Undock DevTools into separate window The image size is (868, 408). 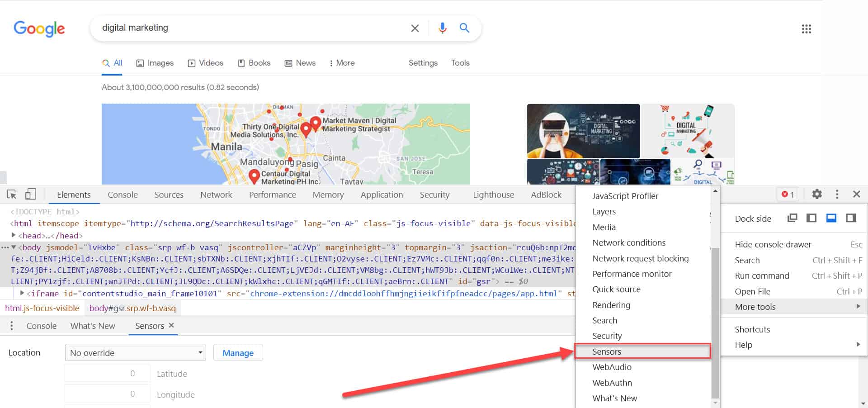click(x=792, y=218)
